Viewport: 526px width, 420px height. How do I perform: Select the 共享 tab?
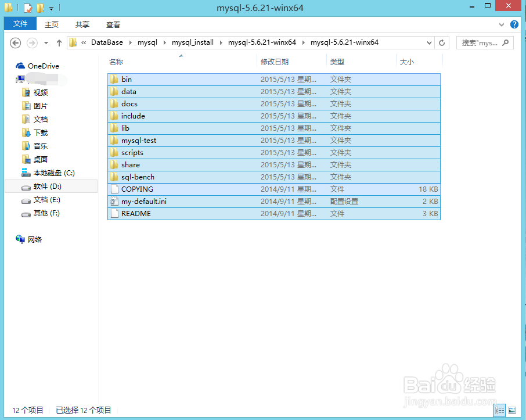[82, 24]
